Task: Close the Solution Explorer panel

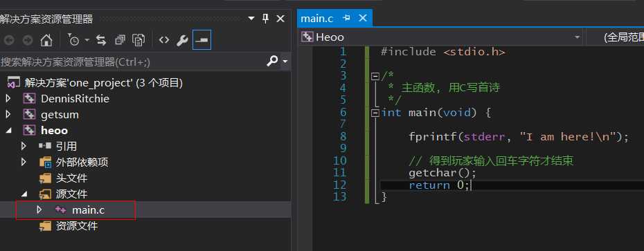Action: (x=280, y=19)
